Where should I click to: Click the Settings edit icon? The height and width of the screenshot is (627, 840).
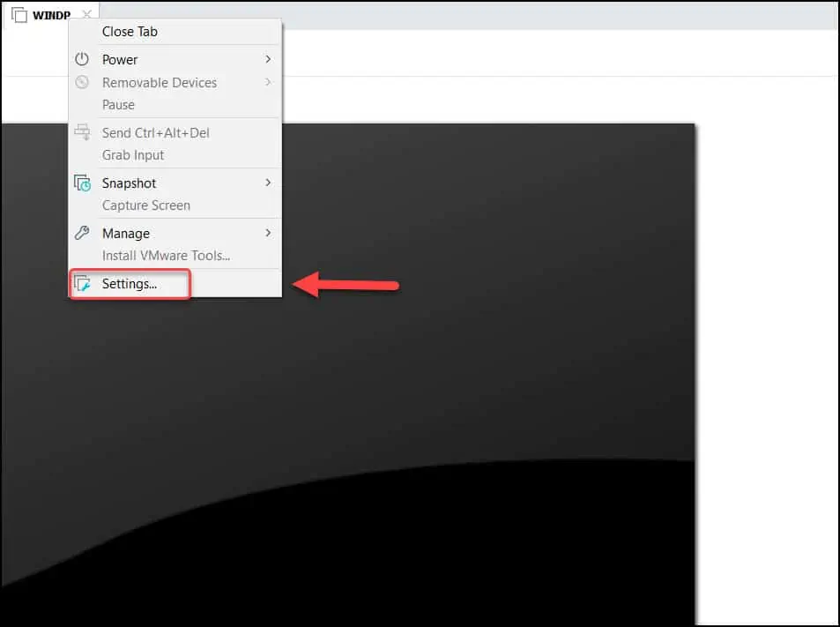tap(83, 284)
